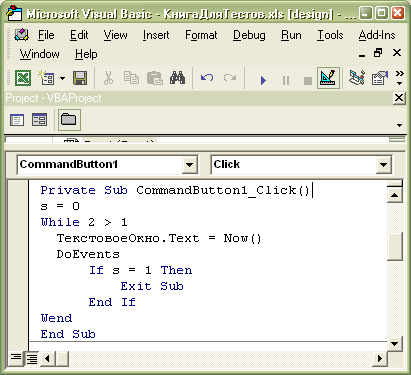Expand the toolbar overflow chevron
Image resolution: width=411 pixels, height=375 pixels.
pos(400,77)
